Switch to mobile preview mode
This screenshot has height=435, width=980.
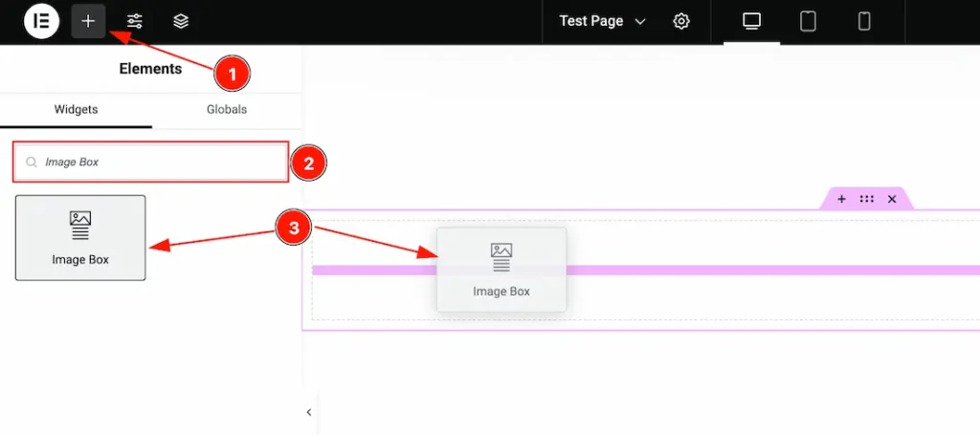[x=864, y=21]
